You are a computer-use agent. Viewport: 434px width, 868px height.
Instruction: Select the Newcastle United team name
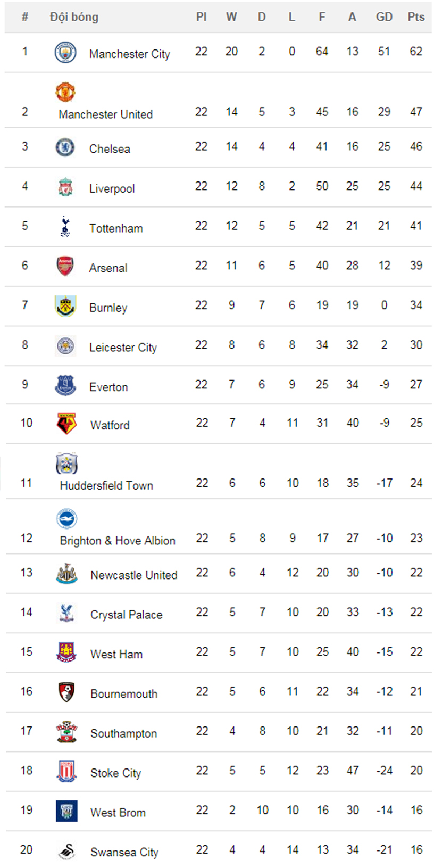(133, 575)
